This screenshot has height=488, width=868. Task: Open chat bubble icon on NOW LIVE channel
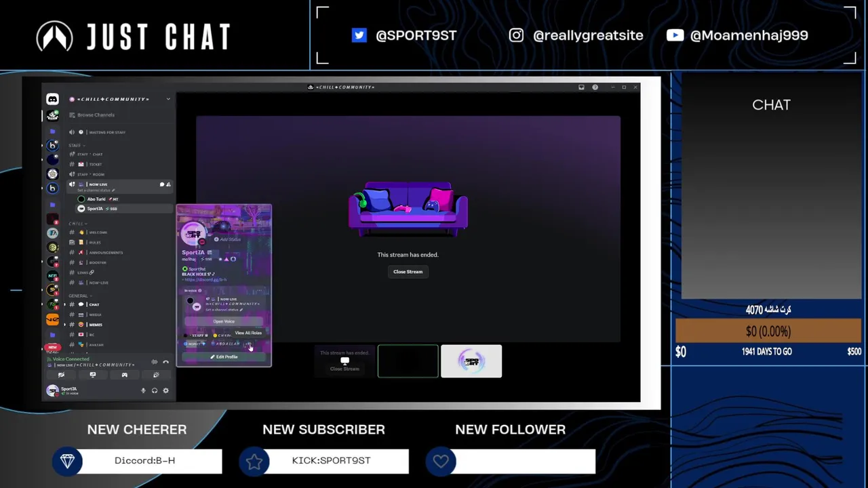(x=162, y=184)
